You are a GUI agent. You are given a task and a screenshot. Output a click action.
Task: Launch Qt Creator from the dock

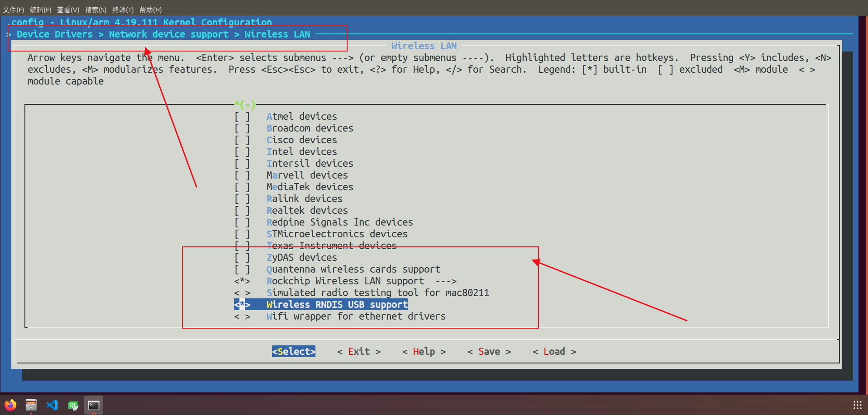click(x=73, y=405)
